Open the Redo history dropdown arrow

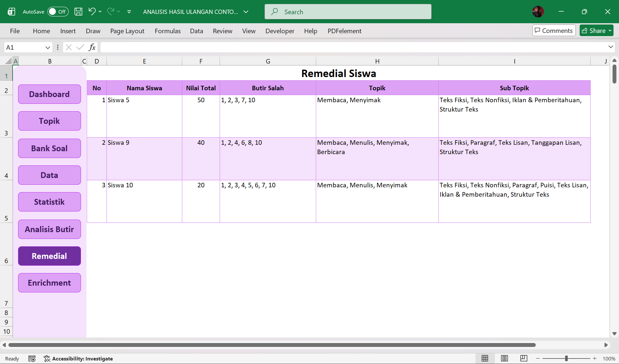[119, 12]
